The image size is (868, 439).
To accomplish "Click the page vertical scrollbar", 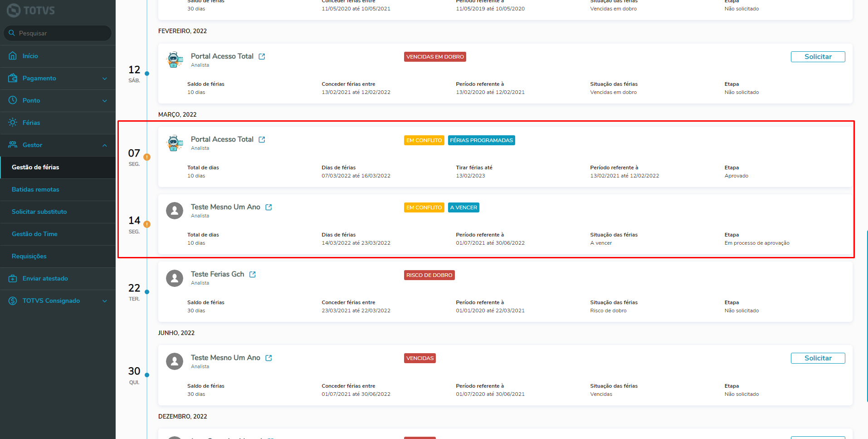I will pos(867,316).
